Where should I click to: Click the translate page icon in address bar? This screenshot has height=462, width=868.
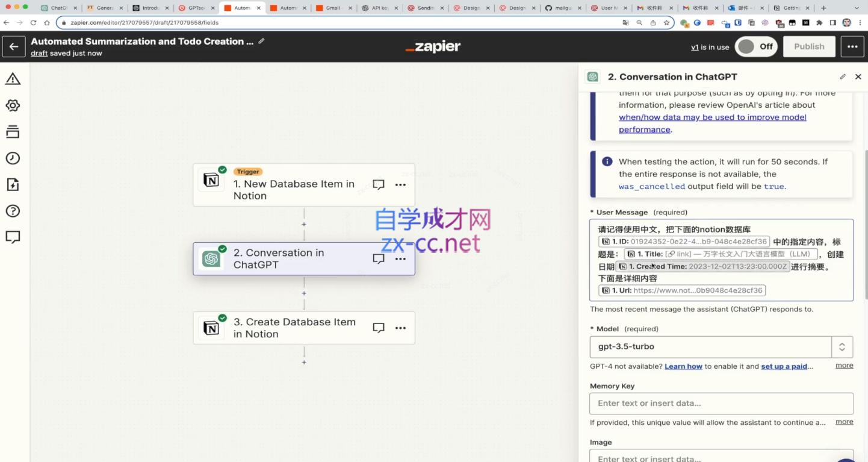625,23
